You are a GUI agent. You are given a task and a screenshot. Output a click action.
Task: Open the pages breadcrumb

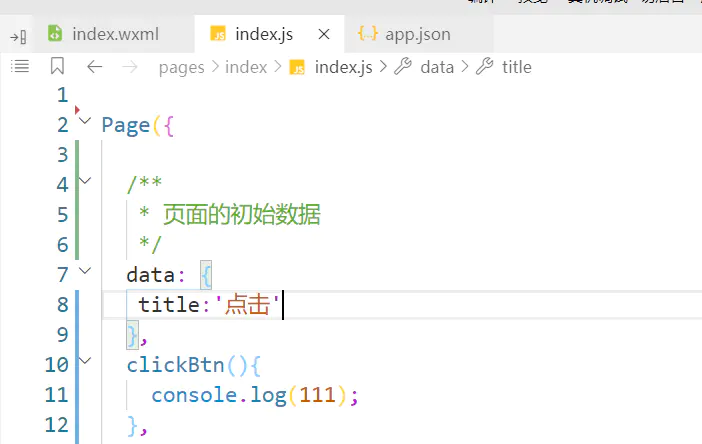tap(181, 68)
